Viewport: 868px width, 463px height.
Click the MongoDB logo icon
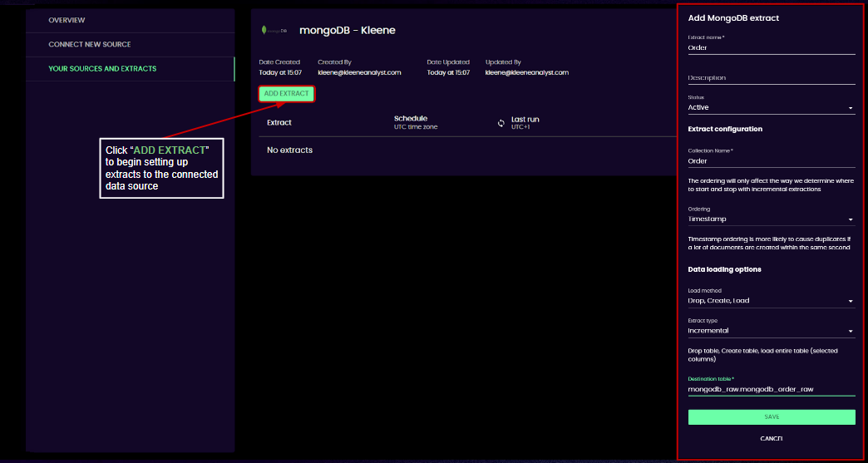click(274, 31)
